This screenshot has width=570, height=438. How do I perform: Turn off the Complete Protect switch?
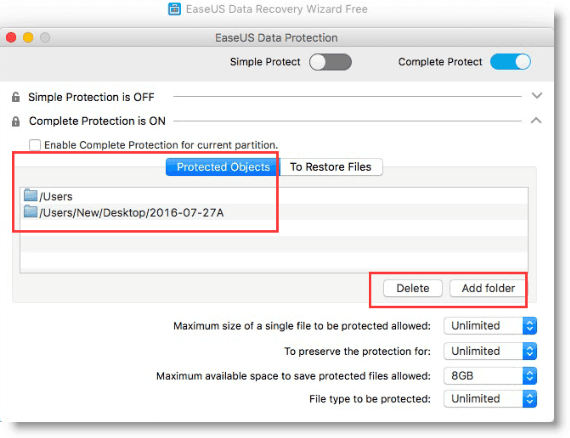coord(510,62)
